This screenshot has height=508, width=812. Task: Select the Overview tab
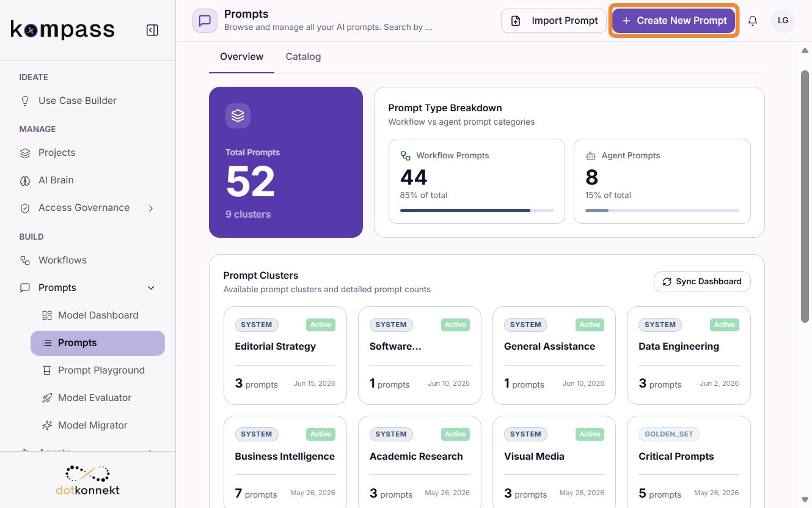242,57
